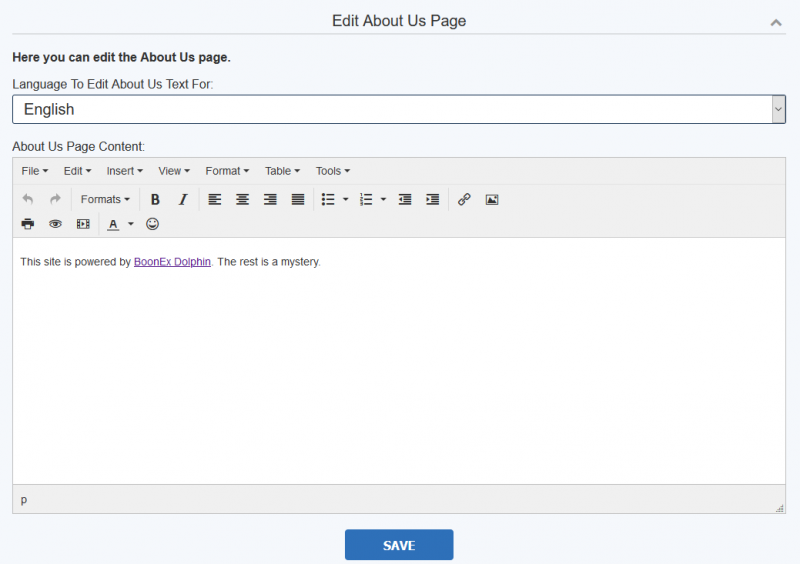
Task: Open the Insert menu
Action: 124,171
